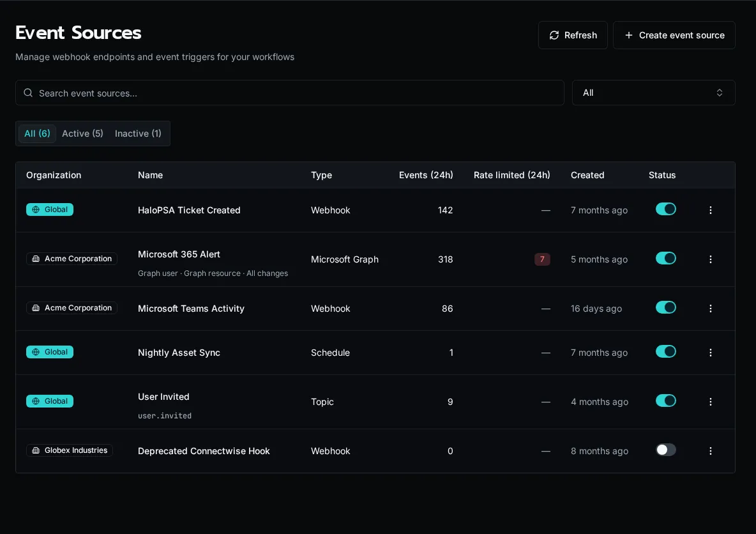Click the search magnifier icon
Image resolution: width=756 pixels, height=534 pixels.
pyautogui.click(x=28, y=93)
